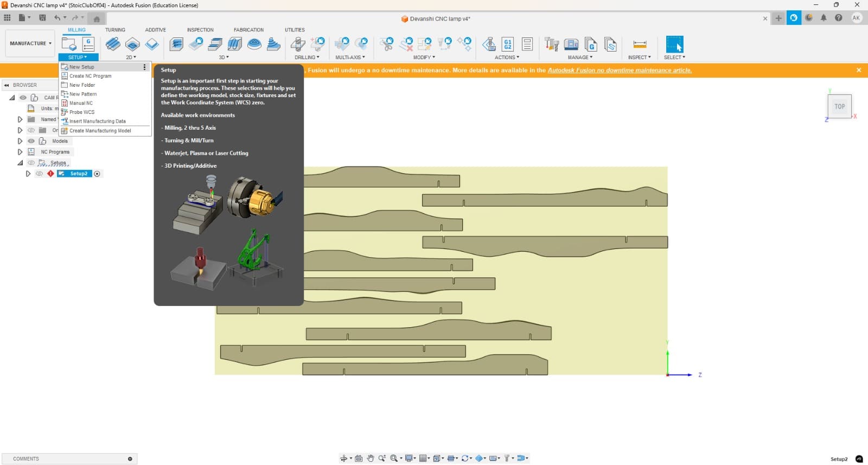Click the job status clock icon

(x=809, y=18)
